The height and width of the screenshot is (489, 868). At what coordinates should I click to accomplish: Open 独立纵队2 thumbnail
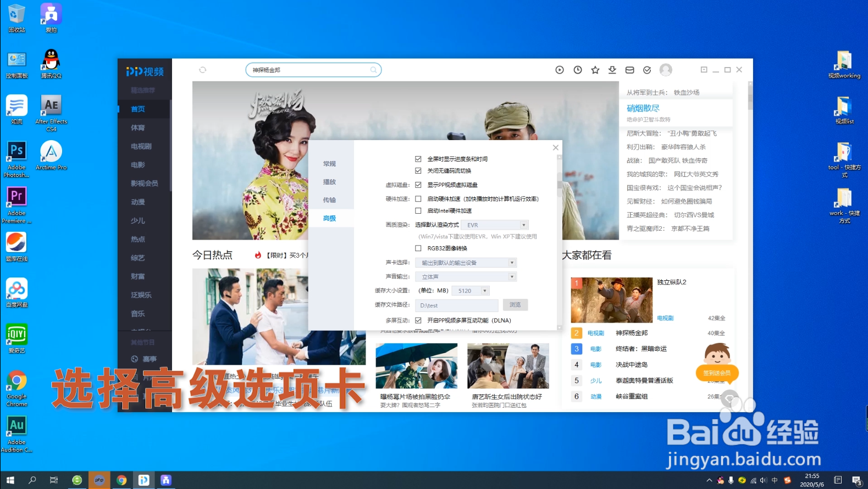click(612, 300)
